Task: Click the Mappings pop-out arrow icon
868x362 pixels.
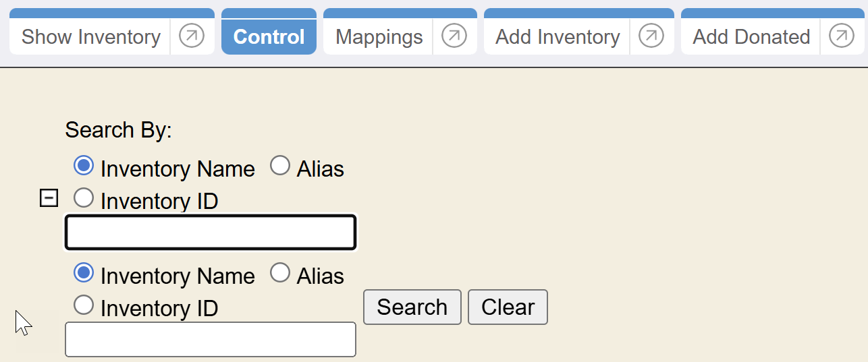Action: point(454,36)
